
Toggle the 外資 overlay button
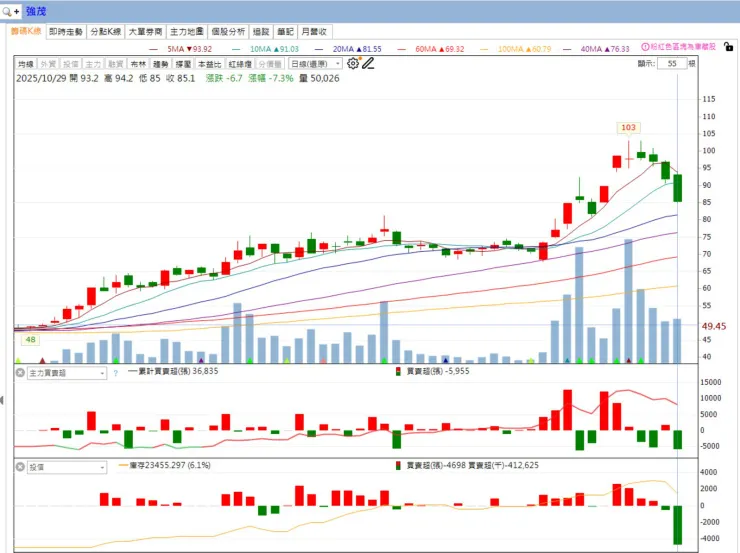[x=48, y=64]
